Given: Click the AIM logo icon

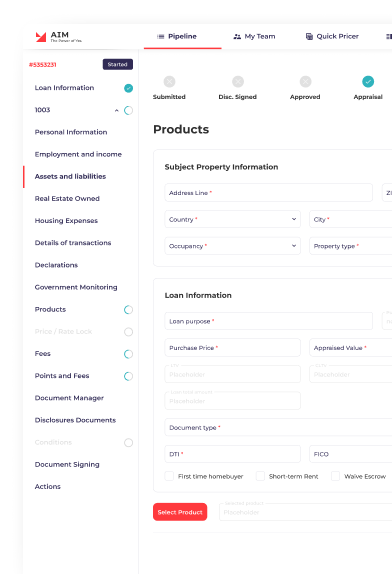Looking at the screenshot, I should [41, 37].
